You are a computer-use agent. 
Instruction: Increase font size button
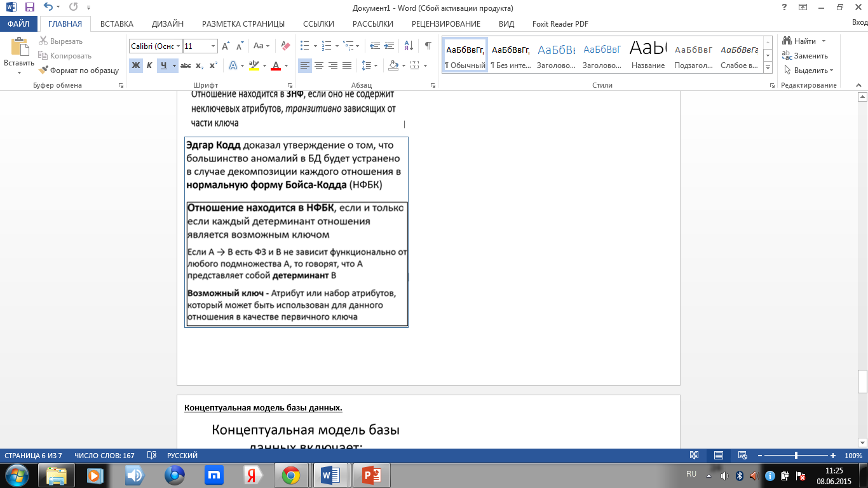[x=226, y=46]
